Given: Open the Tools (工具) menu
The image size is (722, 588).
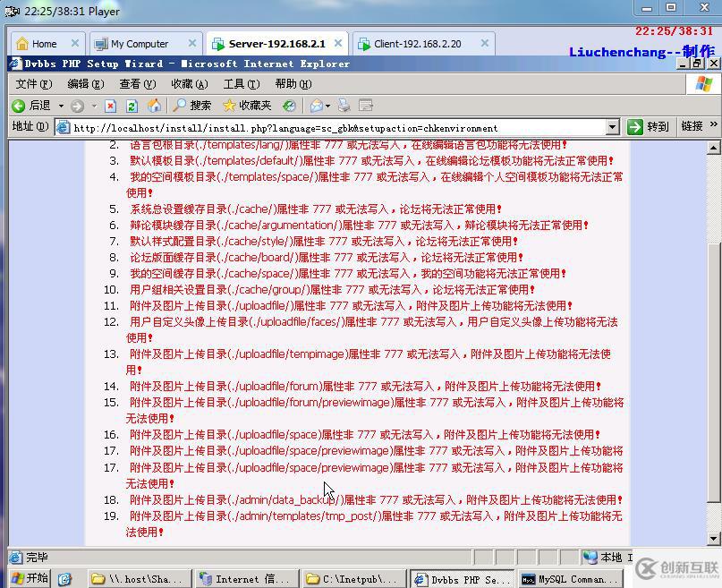Looking at the screenshot, I should 242,84.
